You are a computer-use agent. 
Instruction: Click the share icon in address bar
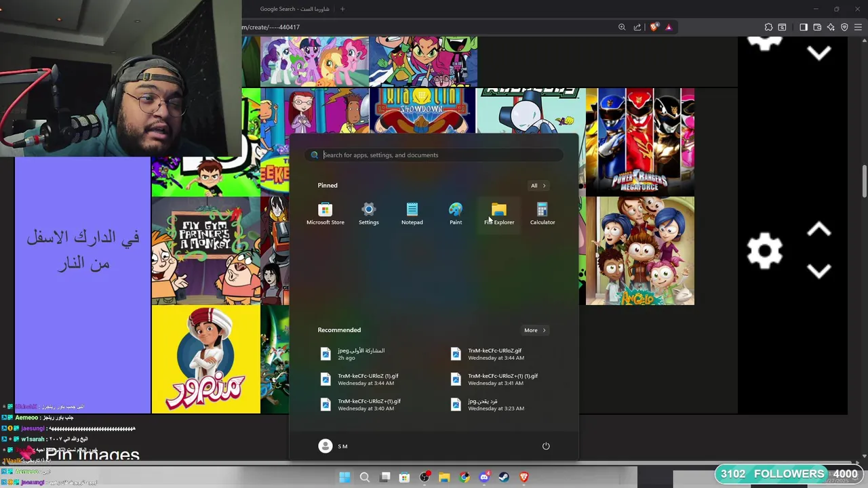pos(637,27)
